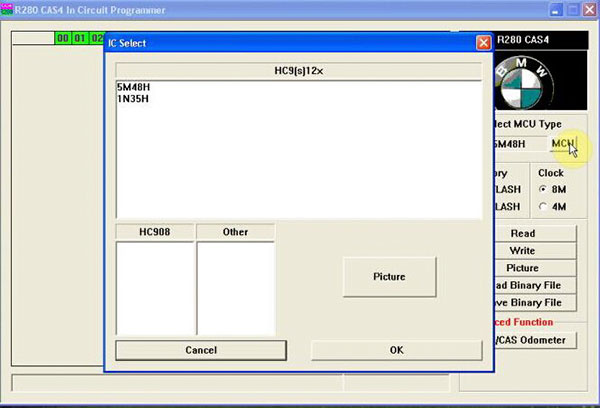Select 1N35H in the chip list
This screenshot has width=600, height=408.
(x=133, y=99)
